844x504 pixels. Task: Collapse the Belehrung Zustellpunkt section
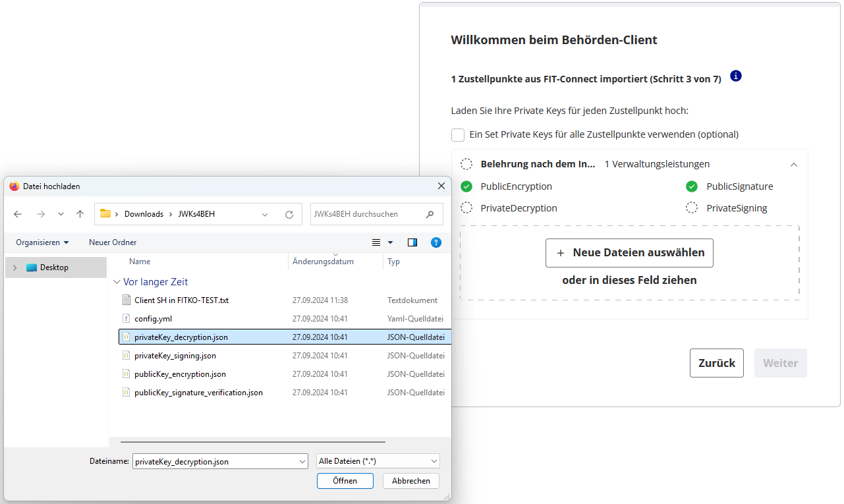(x=793, y=165)
